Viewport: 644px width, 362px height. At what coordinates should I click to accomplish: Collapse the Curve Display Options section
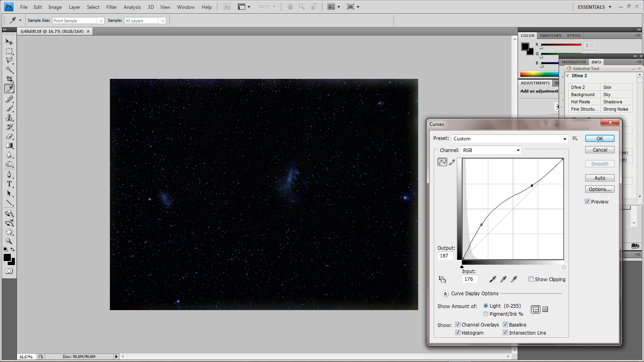coord(445,294)
